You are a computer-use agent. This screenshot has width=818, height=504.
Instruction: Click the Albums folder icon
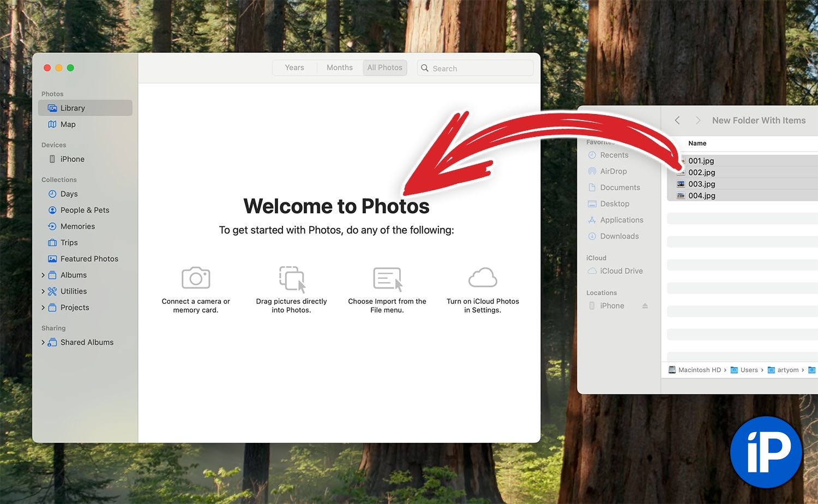[52, 275]
